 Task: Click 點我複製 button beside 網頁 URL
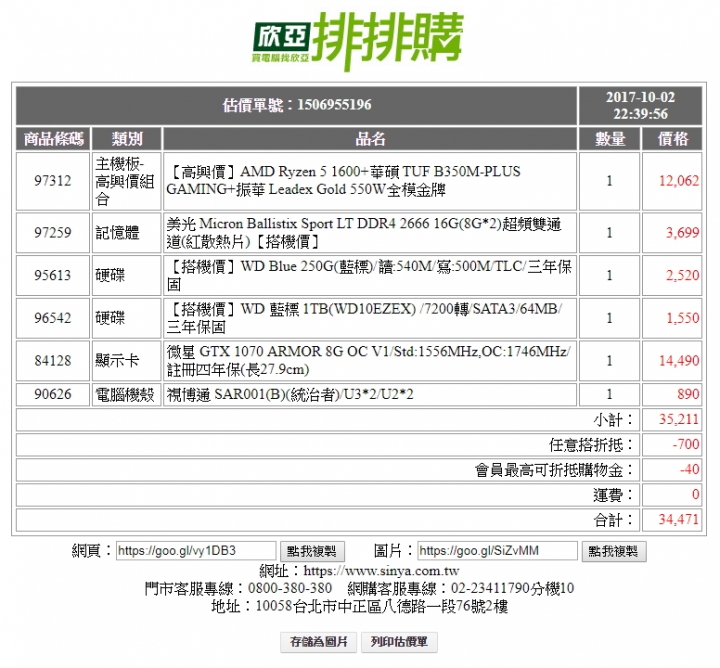[x=312, y=551]
